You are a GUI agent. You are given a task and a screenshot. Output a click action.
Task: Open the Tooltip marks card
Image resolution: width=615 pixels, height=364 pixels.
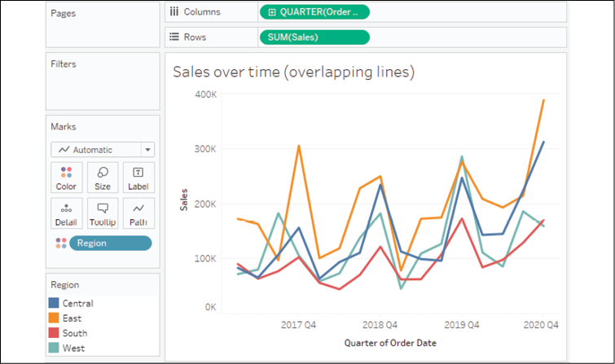(x=103, y=213)
